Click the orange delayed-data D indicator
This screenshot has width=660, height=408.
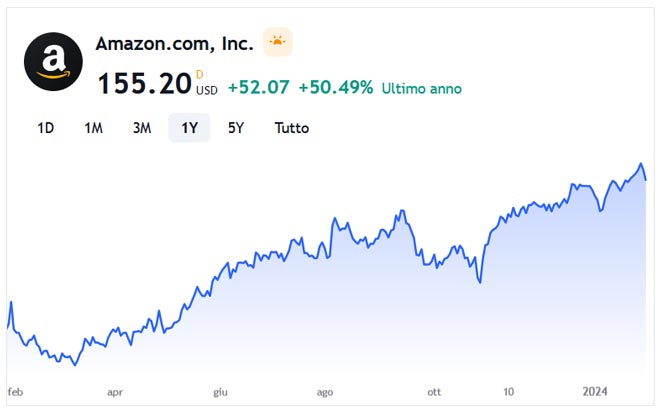click(199, 74)
